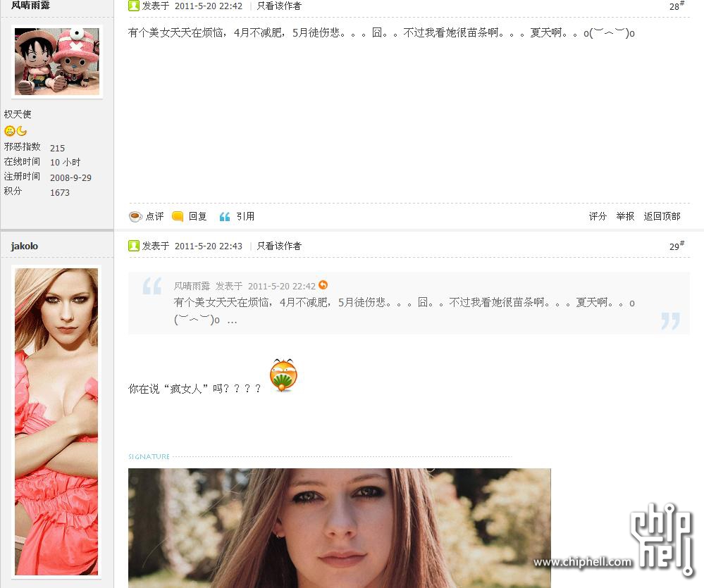704x588 pixels.
Task: Open 点评 comment link
Action: (155, 217)
